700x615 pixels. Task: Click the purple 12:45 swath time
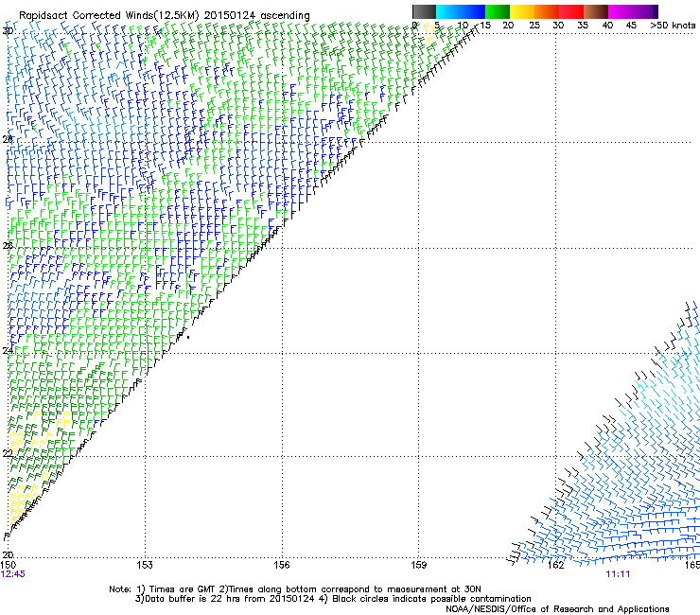point(13,574)
